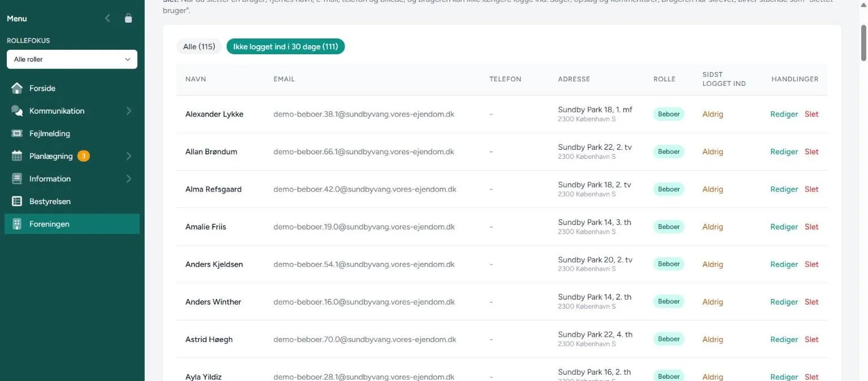The height and width of the screenshot is (381, 868).
Task: Click the Foreningen building icon
Action: point(17,224)
